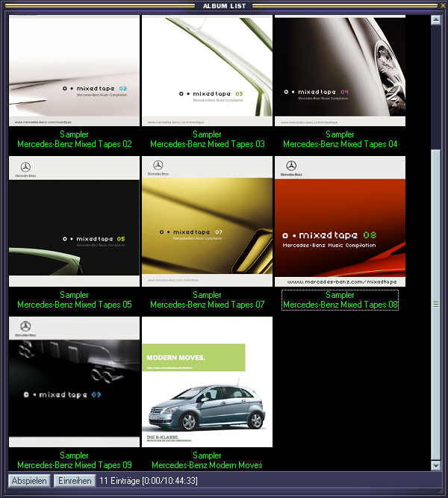Click the window resize grip corner
The height and width of the screenshot is (498, 448).
click(442, 491)
